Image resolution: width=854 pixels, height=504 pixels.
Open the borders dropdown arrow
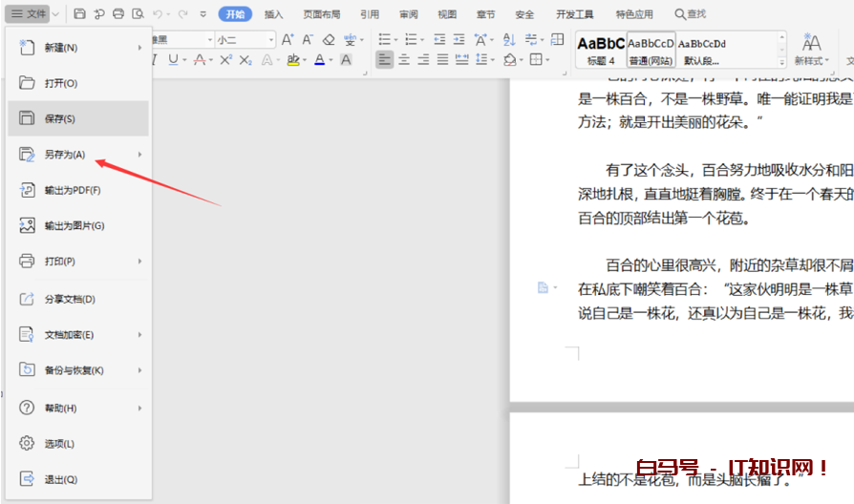(x=547, y=60)
